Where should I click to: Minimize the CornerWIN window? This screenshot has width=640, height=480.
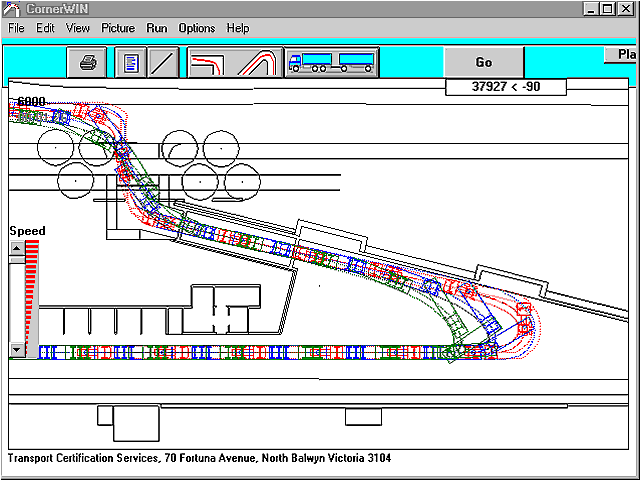point(591,9)
